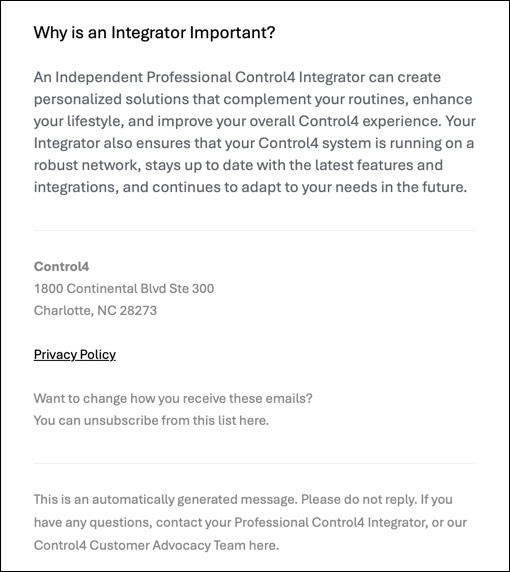Select the bold Control4 company name

coord(61,267)
